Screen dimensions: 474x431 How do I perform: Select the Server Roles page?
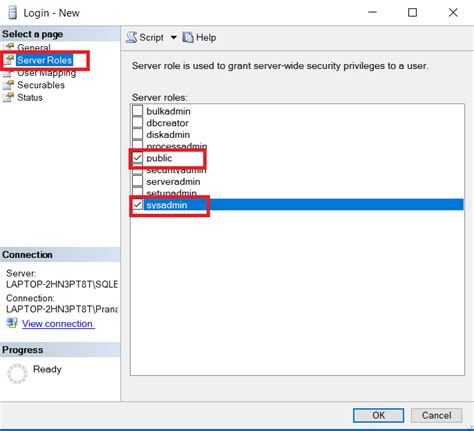coord(45,60)
